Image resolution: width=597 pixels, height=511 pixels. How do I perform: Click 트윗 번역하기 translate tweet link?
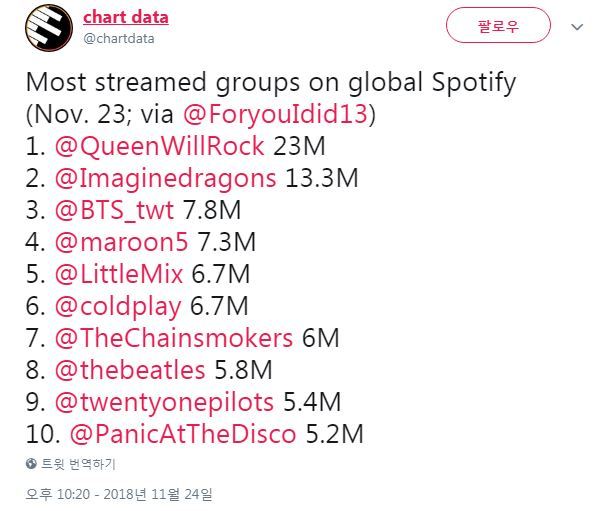click(x=78, y=464)
